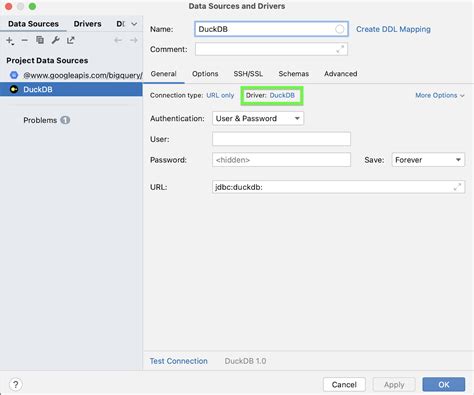The width and height of the screenshot is (474, 395).
Task: Open driver settings wrench icon
Action: pyautogui.click(x=55, y=40)
